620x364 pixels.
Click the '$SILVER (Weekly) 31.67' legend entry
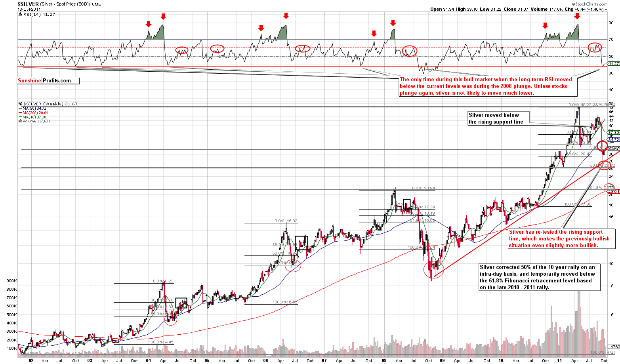[48, 104]
